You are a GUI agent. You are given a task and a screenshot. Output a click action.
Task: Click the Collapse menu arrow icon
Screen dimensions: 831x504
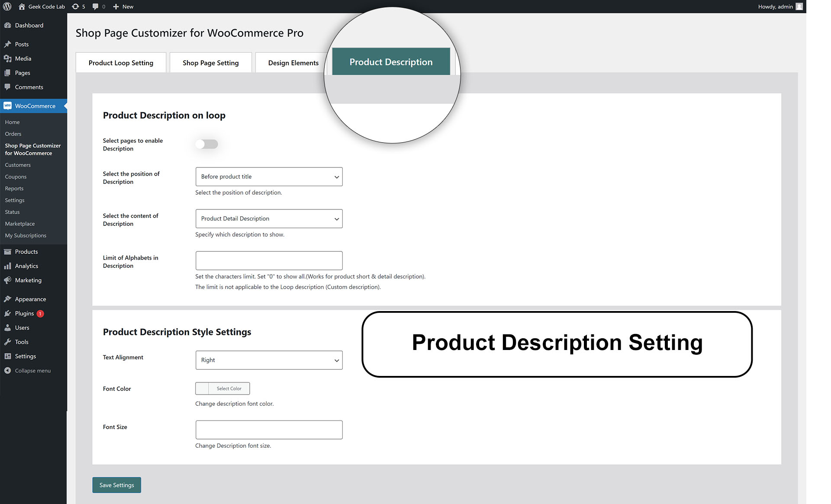point(7,370)
